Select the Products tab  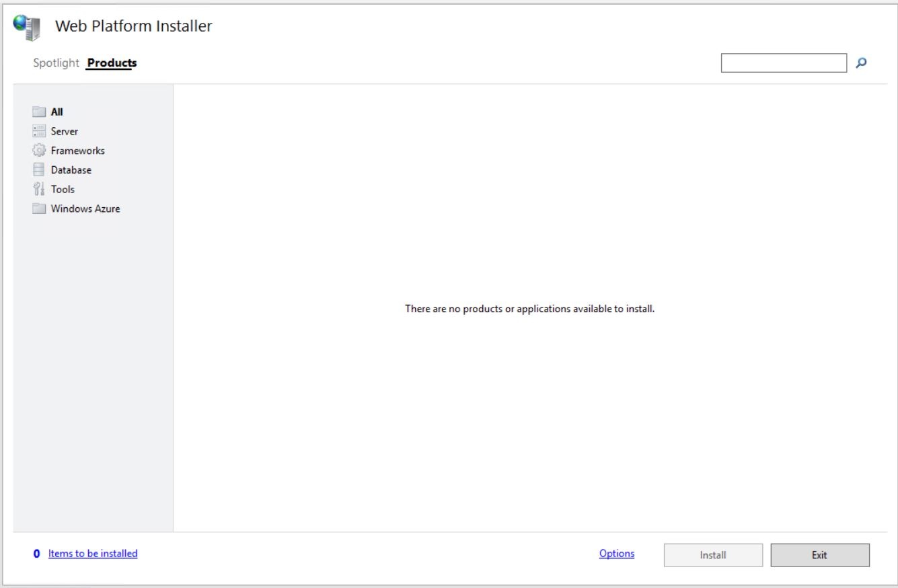tap(112, 63)
